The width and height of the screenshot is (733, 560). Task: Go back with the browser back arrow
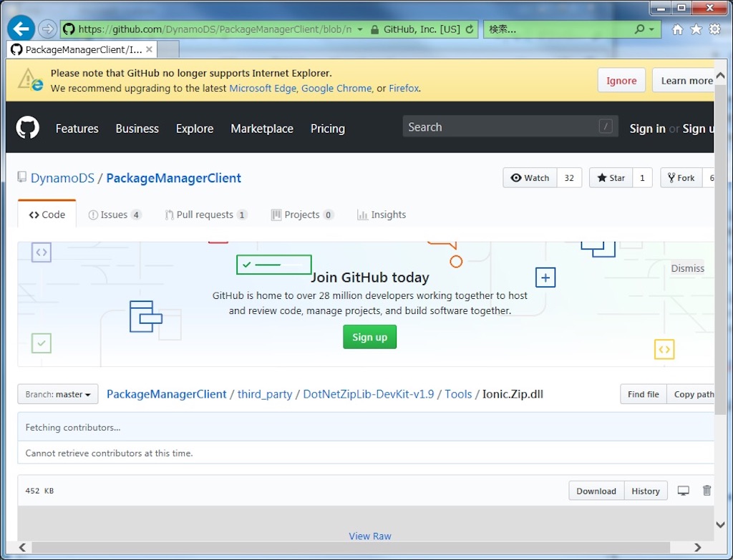click(x=21, y=29)
